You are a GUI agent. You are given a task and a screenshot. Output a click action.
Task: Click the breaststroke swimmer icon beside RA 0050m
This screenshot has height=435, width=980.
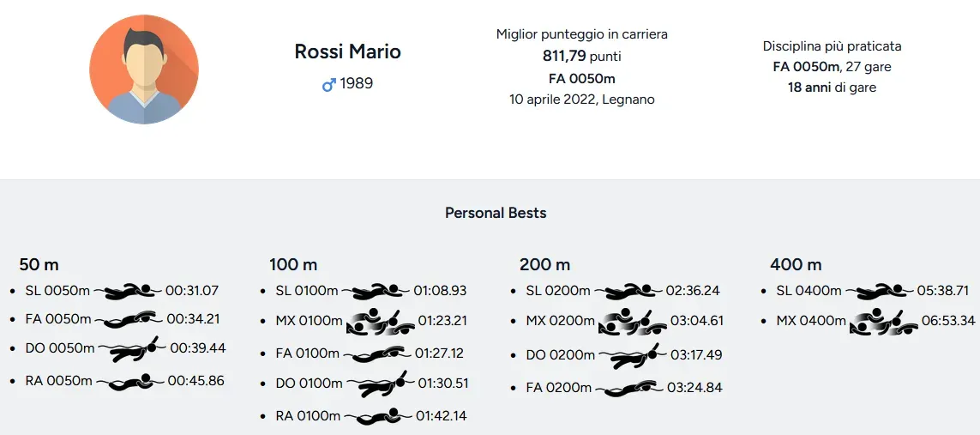pyautogui.click(x=129, y=381)
